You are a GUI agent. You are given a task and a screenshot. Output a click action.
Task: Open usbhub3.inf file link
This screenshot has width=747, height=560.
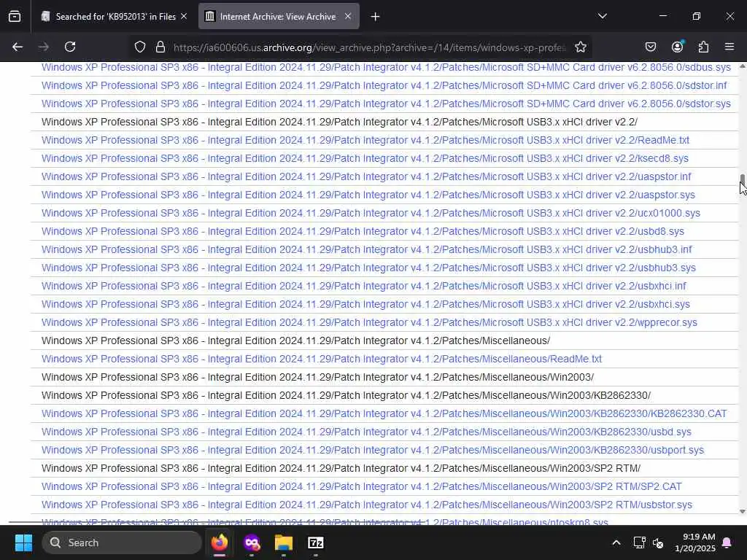pyautogui.click(x=367, y=249)
